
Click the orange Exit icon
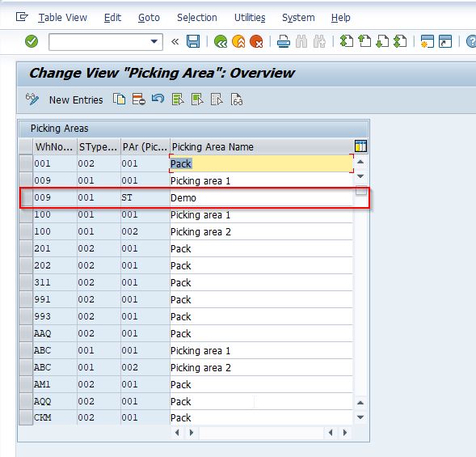pyautogui.click(x=238, y=41)
